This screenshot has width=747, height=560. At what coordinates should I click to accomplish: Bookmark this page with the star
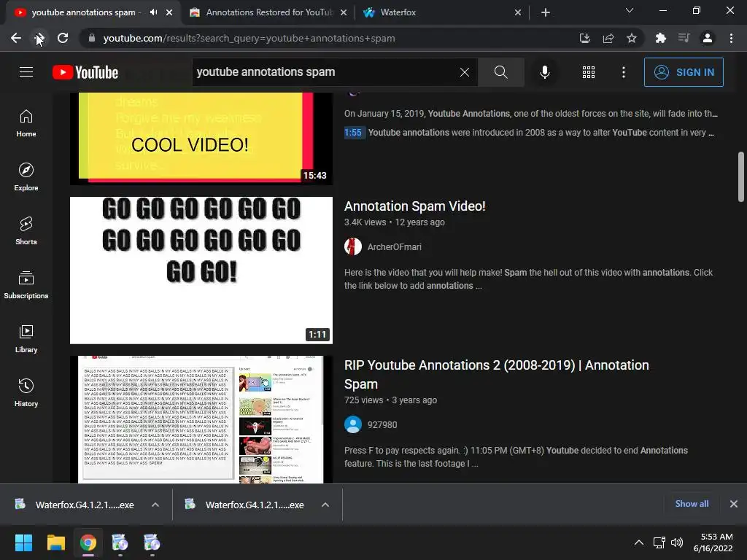pyautogui.click(x=632, y=38)
